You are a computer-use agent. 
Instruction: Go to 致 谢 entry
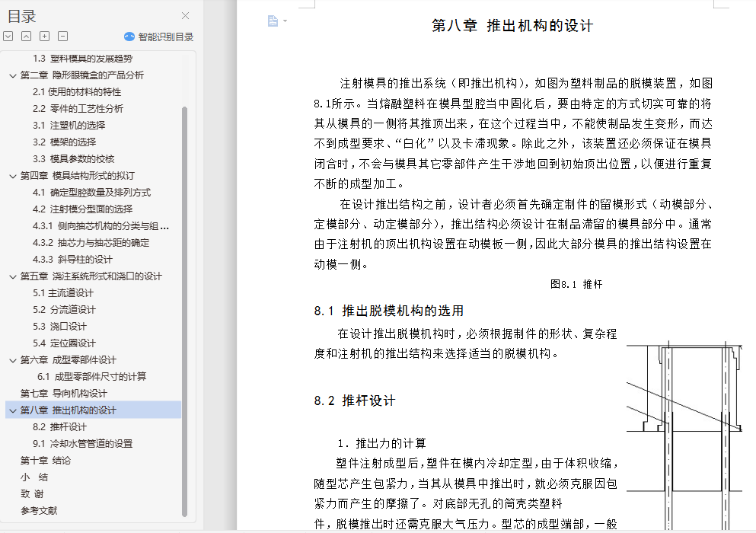tap(32, 494)
